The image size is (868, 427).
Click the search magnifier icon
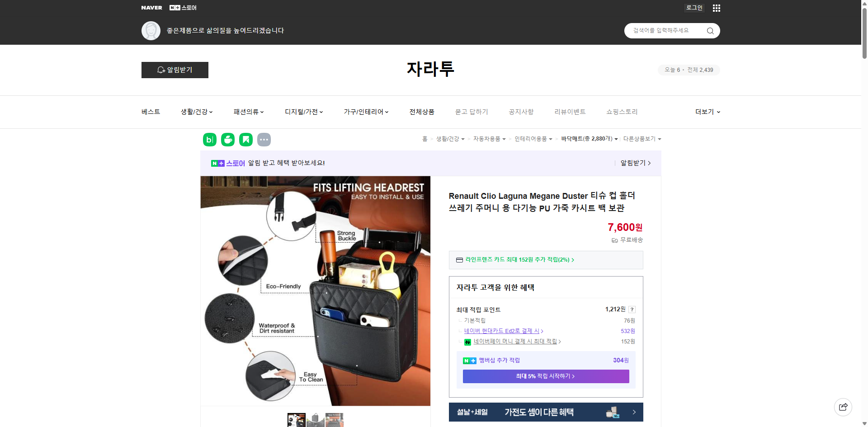[710, 30]
